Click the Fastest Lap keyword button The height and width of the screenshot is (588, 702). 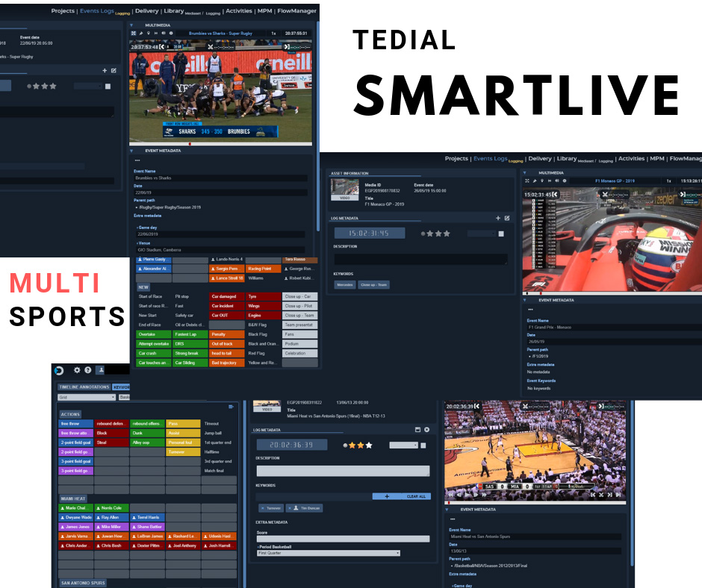click(190, 334)
